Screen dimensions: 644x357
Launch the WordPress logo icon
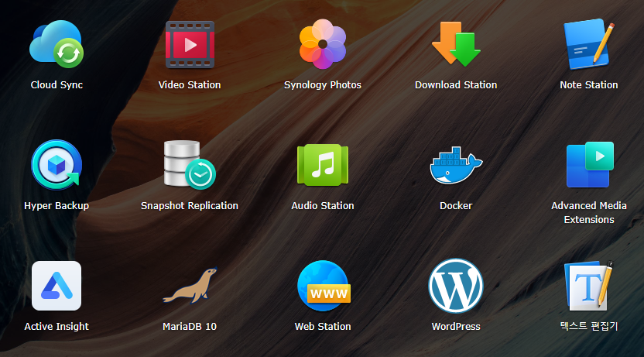coord(456,286)
